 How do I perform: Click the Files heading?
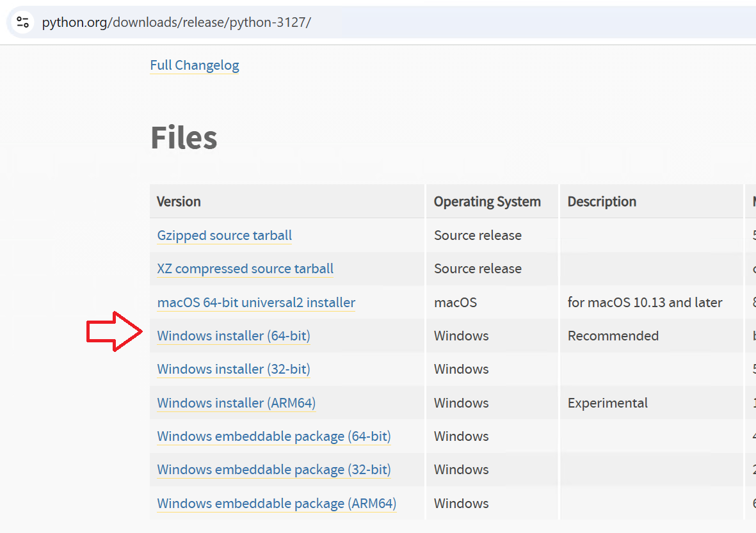(184, 138)
